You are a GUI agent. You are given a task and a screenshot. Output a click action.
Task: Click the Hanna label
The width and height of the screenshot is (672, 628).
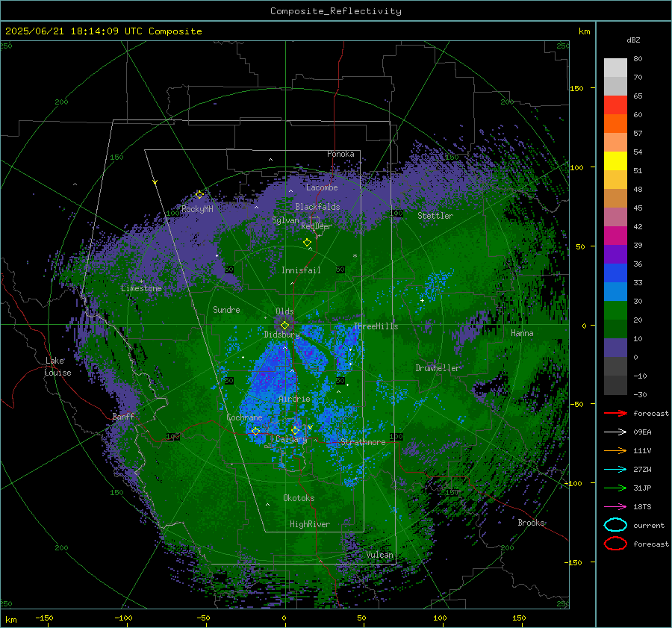pyautogui.click(x=522, y=333)
